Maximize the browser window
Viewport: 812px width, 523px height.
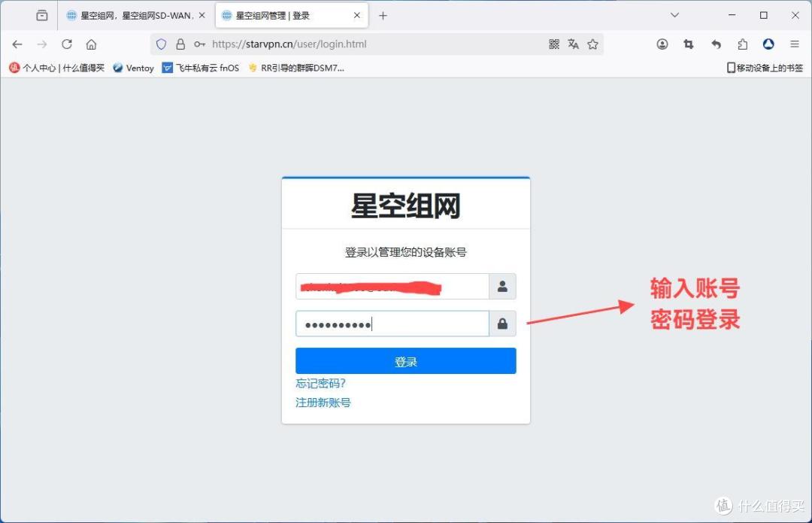tap(763, 15)
